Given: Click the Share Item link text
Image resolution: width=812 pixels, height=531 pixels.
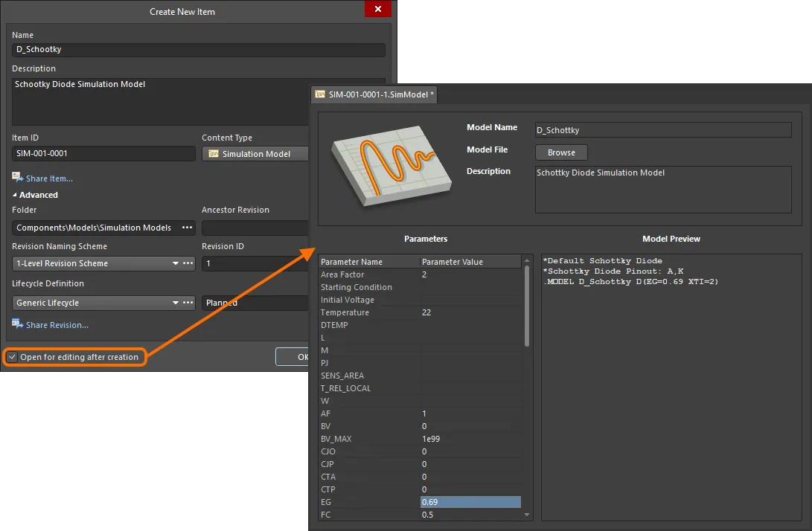Looking at the screenshot, I should 49,178.
